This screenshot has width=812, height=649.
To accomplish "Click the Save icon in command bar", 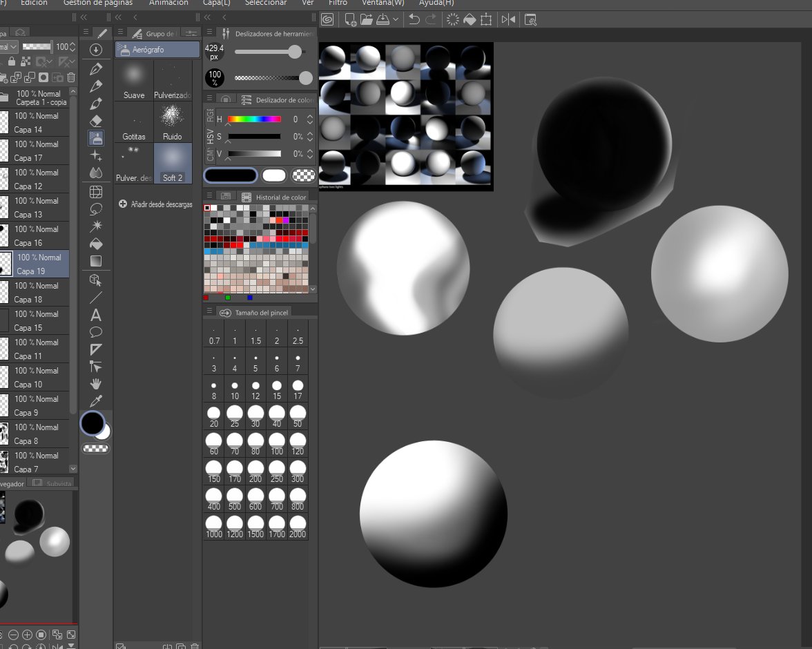I will [383, 20].
